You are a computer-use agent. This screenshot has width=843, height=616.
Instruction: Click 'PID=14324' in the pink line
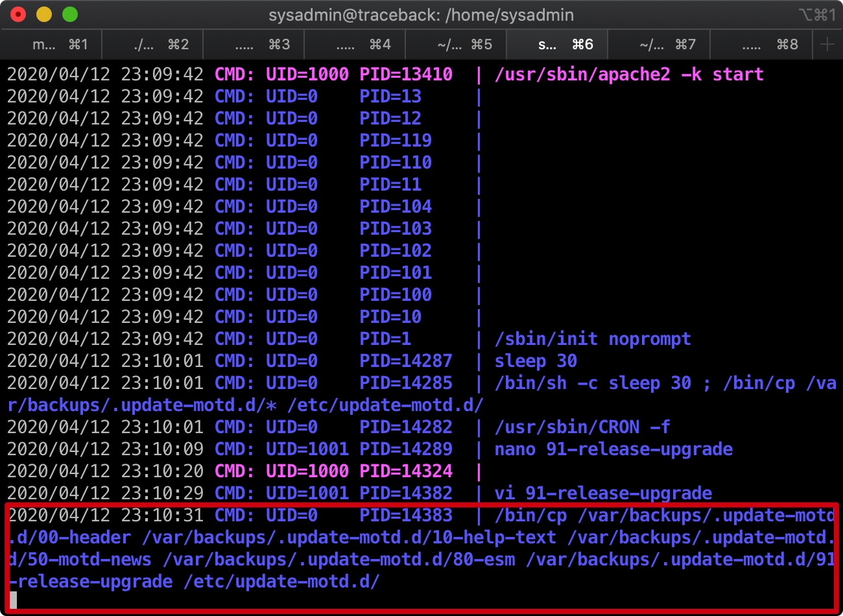point(406,471)
